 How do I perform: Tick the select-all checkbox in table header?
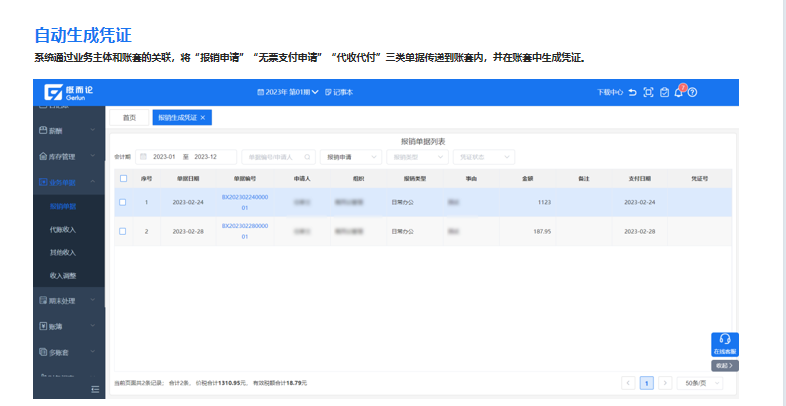click(x=123, y=178)
